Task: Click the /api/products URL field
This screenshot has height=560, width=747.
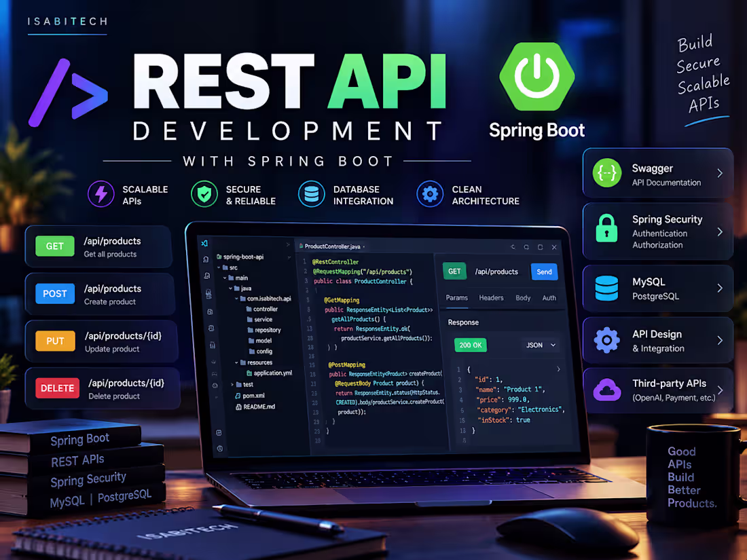Action: 496,272
